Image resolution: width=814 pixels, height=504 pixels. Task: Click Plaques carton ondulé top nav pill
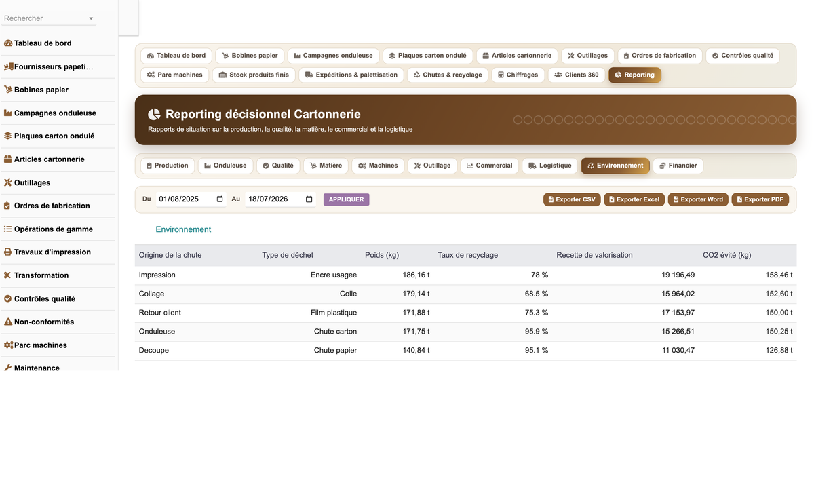point(427,56)
